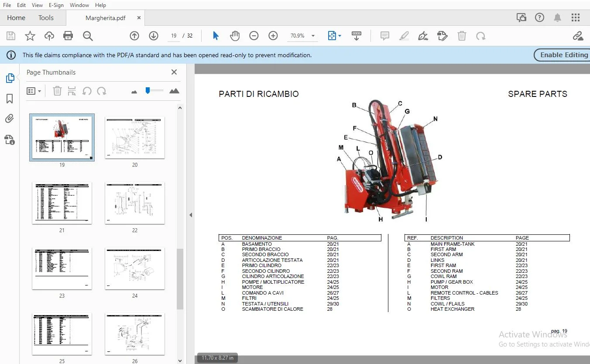Open the apps grid icon
Screen dimensions: 590x364
[x=576, y=17]
